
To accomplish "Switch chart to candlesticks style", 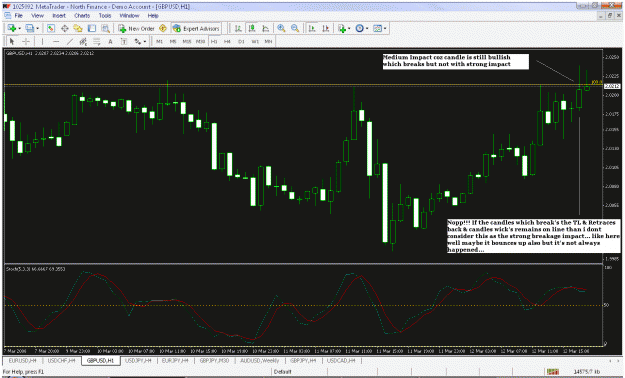I will coord(252,28).
